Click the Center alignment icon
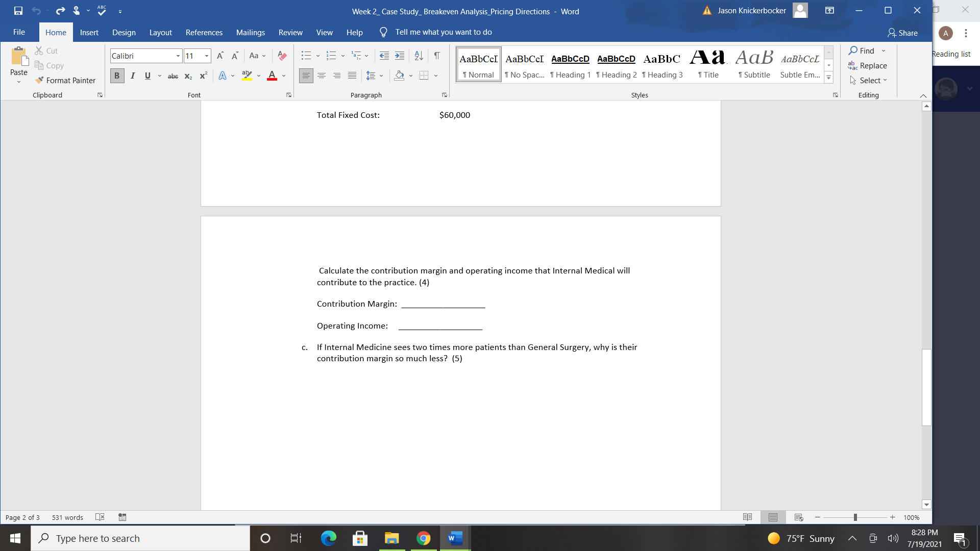Viewport: 980px width, 551px height. click(322, 76)
